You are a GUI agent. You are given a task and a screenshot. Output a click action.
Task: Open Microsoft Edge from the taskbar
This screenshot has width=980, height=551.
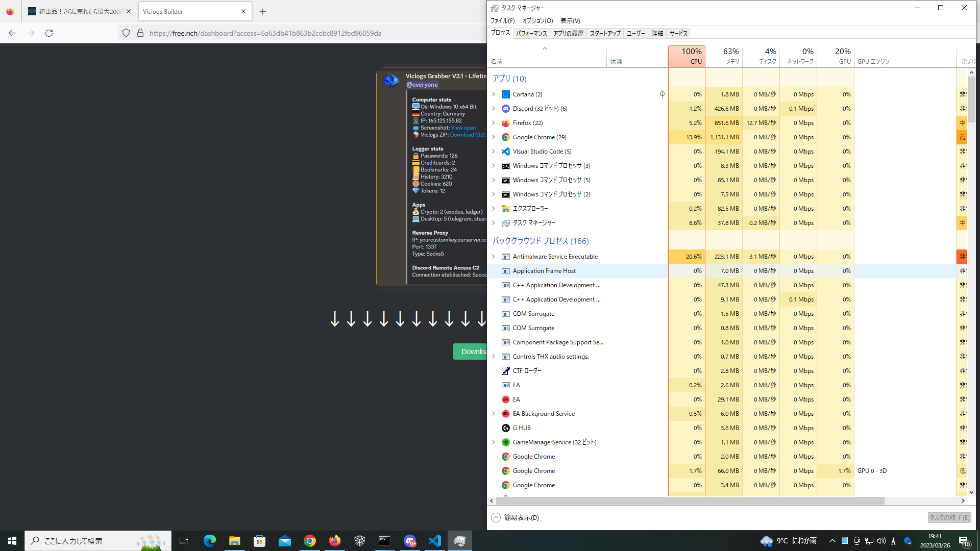pyautogui.click(x=209, y=541)
